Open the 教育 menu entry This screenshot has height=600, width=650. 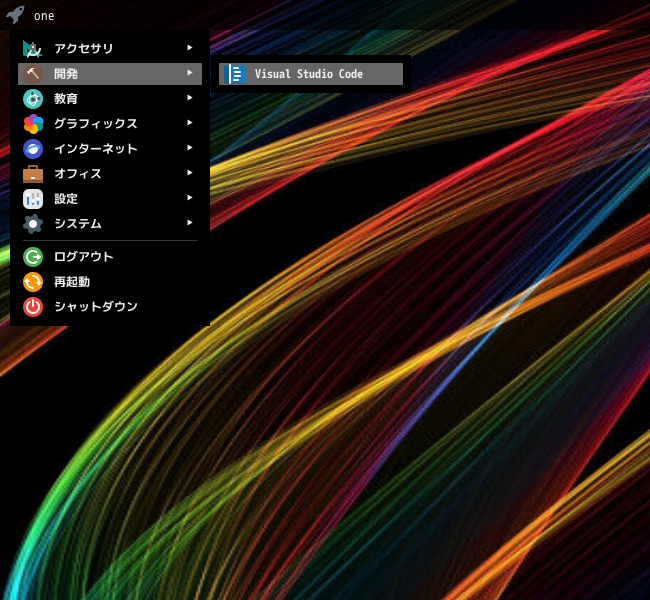point(110,99)
